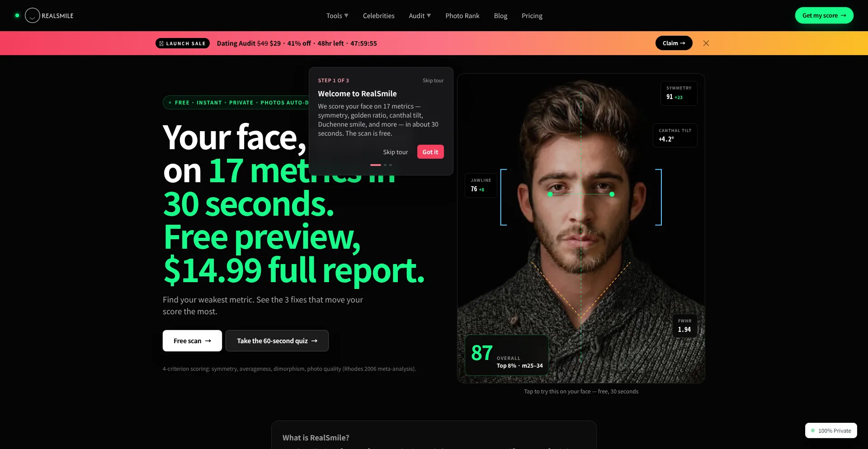Click the 100% Private badge

831,430
